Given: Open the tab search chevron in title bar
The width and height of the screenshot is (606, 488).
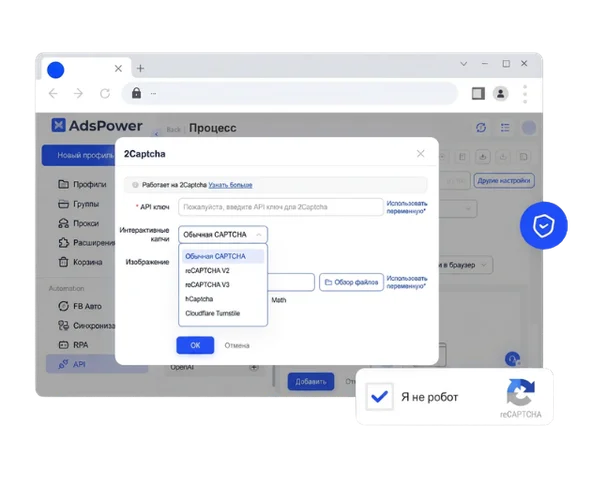Looking at the screenshot, I should 463,64.
